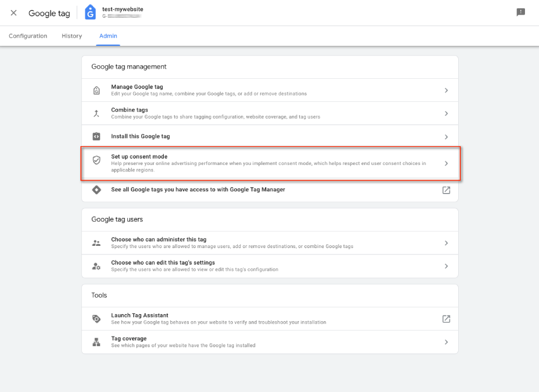Image resolution: width=539 pixels, height=392 pixels.
Task: Open the History tab
Action: (x=72, y=36)
